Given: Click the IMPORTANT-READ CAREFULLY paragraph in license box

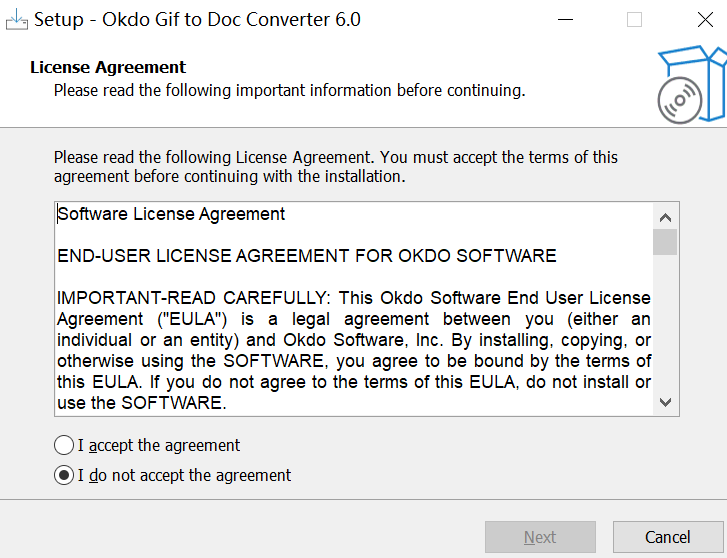Looking at the screenshot, I should pyautogui.click(x=354, y=340).
